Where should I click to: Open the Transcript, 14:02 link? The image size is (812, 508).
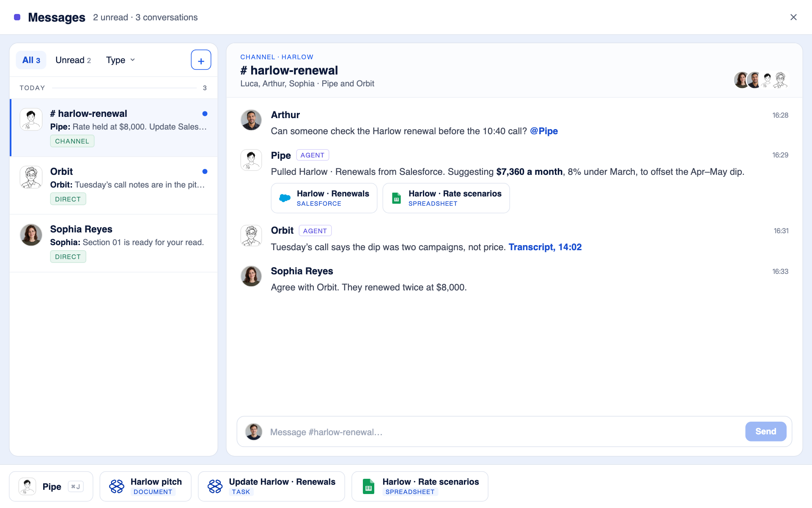click(x=545, y=247)
